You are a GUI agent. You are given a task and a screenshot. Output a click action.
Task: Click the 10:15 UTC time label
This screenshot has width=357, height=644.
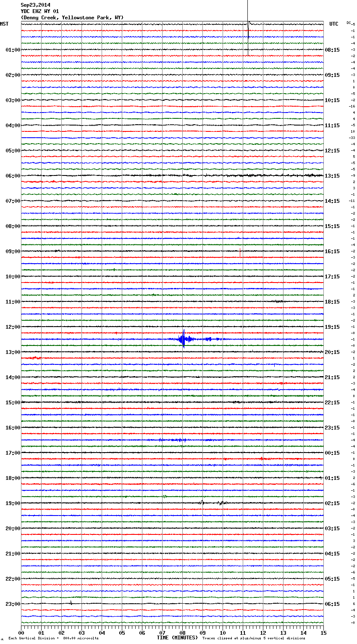click(x=332, y=100)
